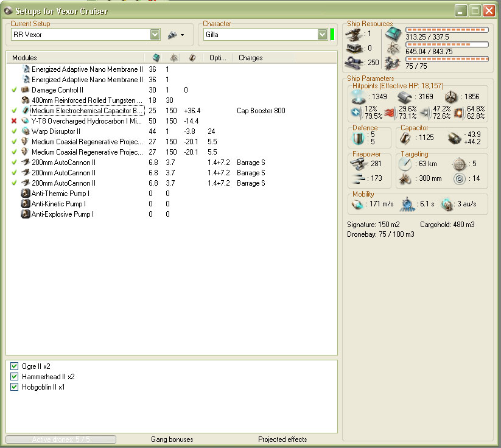Click the Active drones 5 / 5 bar

coord(60,439)
